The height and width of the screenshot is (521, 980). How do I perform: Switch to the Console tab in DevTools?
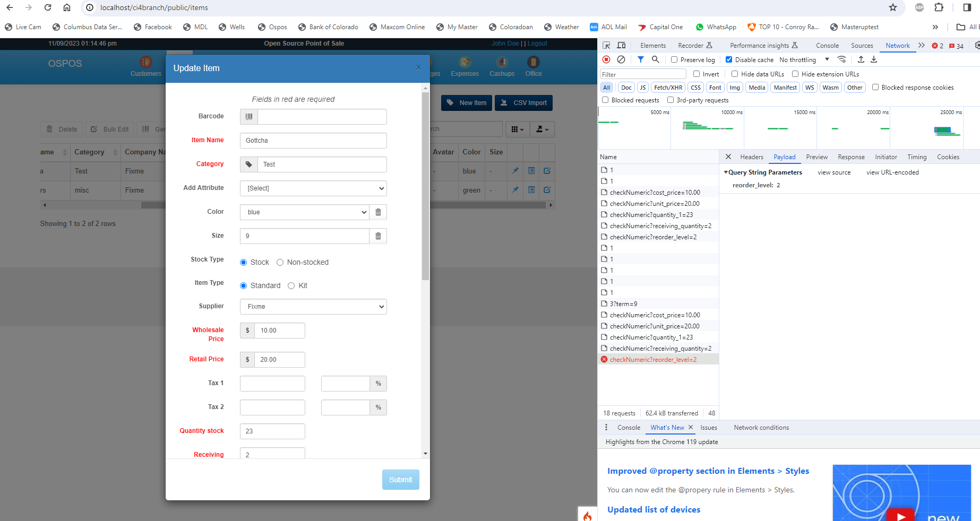click(x=827, y=46)
